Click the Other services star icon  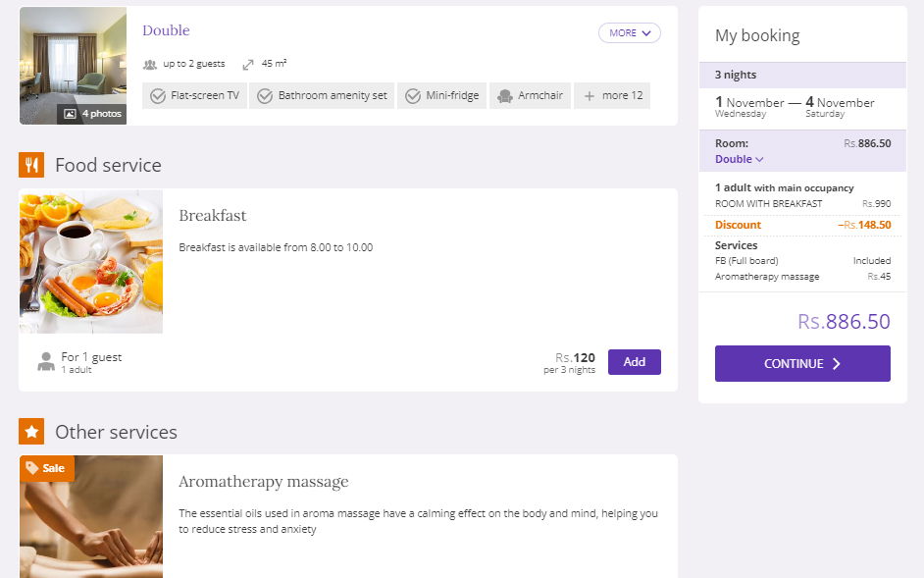tap(32, 432)
